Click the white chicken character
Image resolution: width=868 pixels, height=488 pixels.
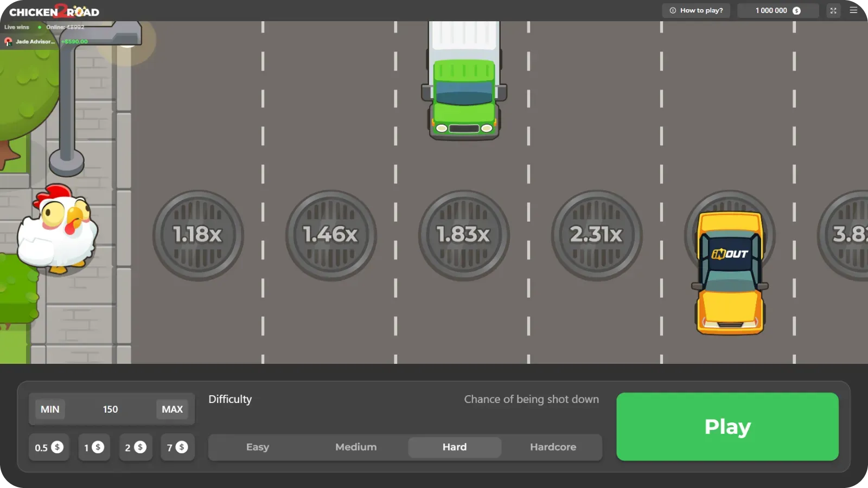pyautogui.click(x=57, y=228)
